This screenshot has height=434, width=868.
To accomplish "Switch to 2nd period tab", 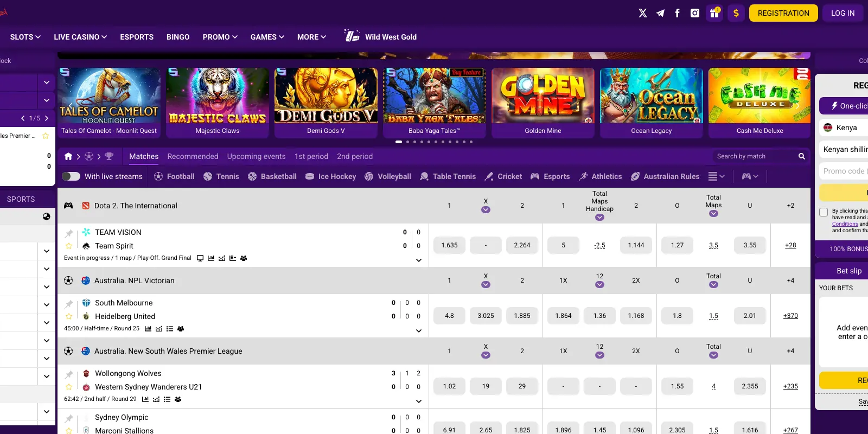I will tap(355, 156).
